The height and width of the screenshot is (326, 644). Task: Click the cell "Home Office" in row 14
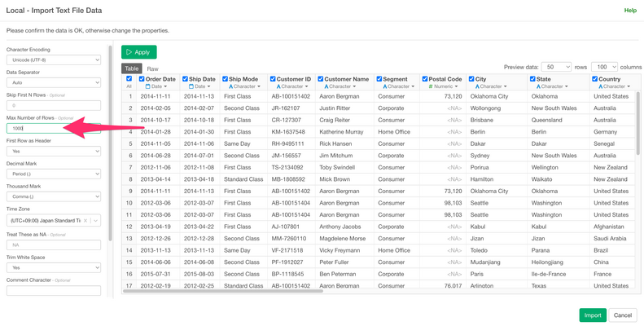click(394, 250)
